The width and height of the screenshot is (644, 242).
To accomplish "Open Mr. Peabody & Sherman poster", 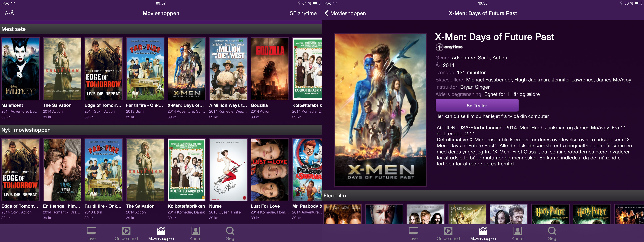I will coord(307,170).
